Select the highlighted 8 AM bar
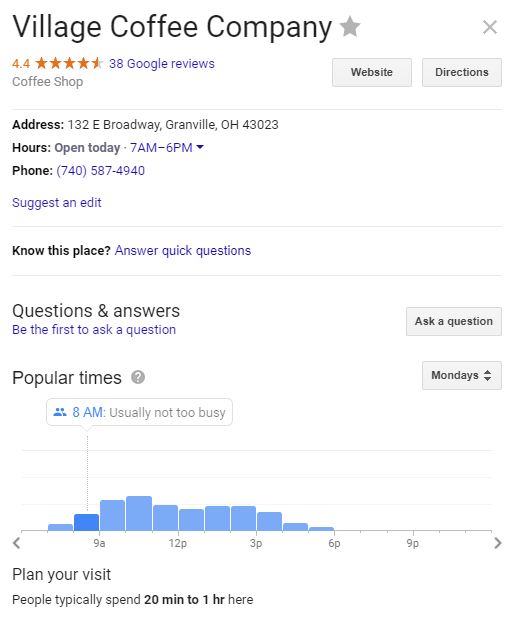Screen dimensions: 511x629 [86, 522]
